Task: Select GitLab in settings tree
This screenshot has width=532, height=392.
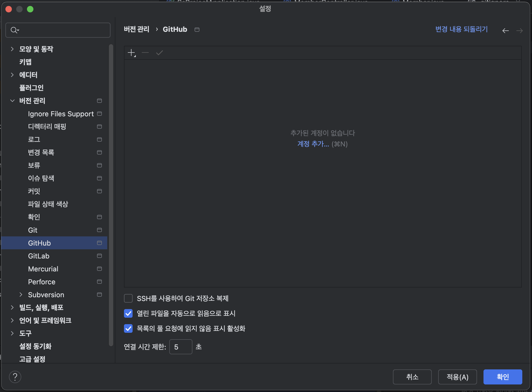Action: pyautogui.click(x=39, y=256)
